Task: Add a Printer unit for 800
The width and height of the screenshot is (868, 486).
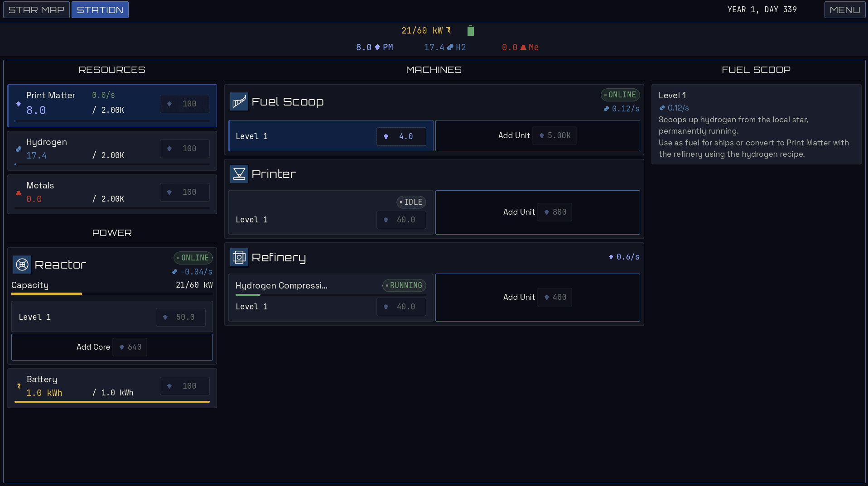Action: pyautogui.click(x=537, y=212)
